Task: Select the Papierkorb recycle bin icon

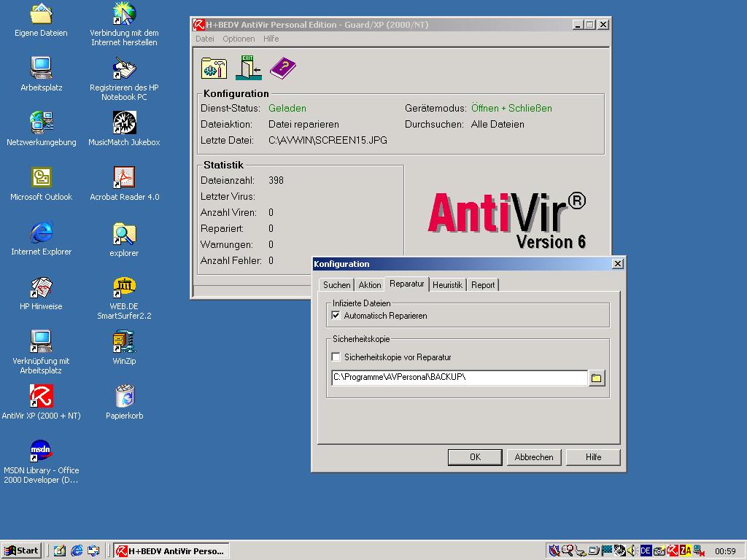Action: 124,402
